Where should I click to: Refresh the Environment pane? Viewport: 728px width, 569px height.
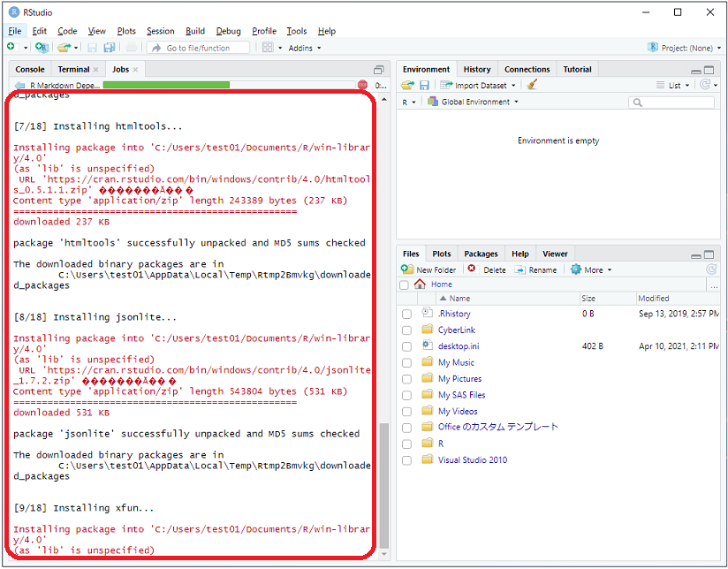click(x=705, y=85)
